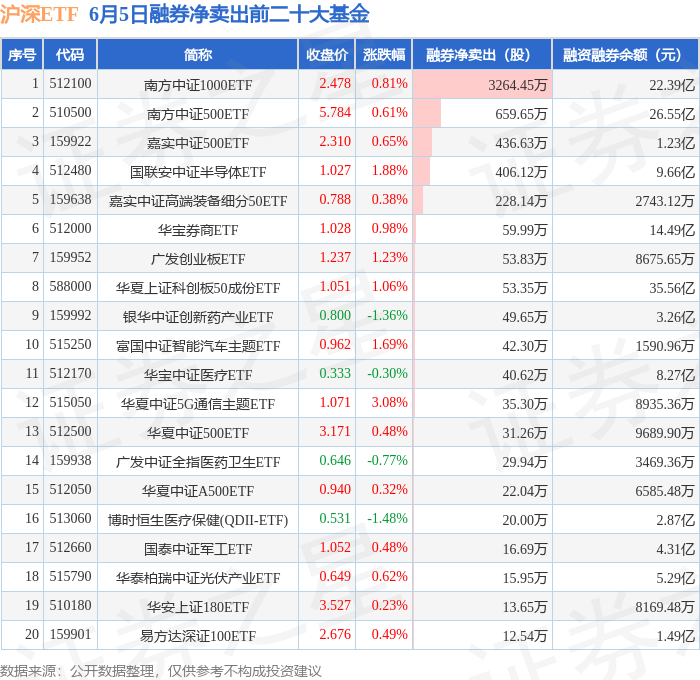700x680 pixels.
Task: Click the 融券净卖出（股） column header
Action: tap(483, 54)
